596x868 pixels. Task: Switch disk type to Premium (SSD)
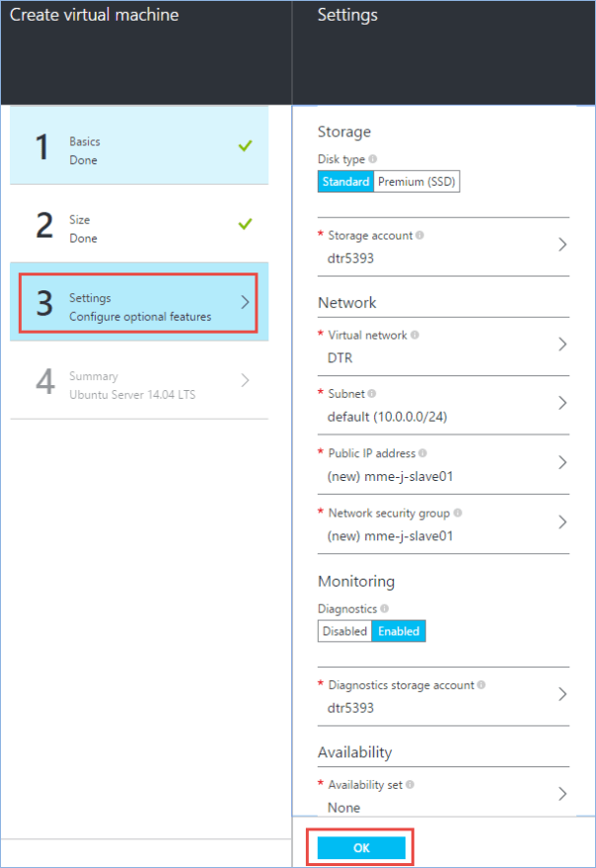click(416, 182)
